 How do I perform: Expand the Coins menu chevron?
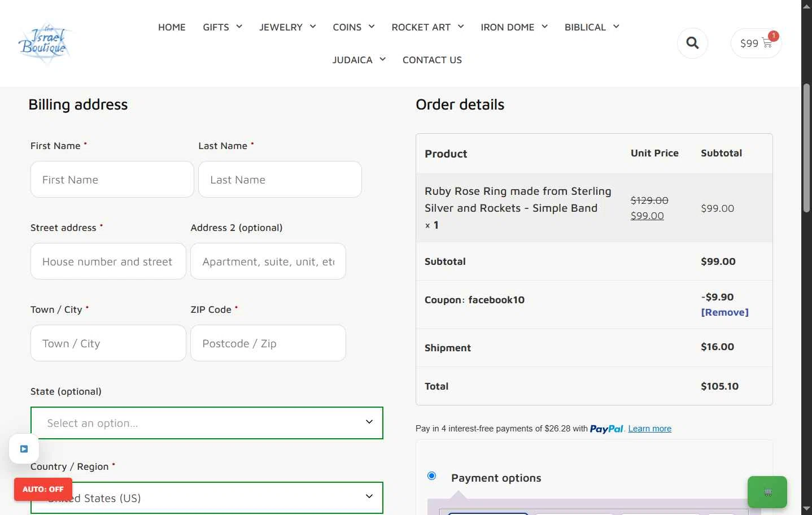coord(372,27)
